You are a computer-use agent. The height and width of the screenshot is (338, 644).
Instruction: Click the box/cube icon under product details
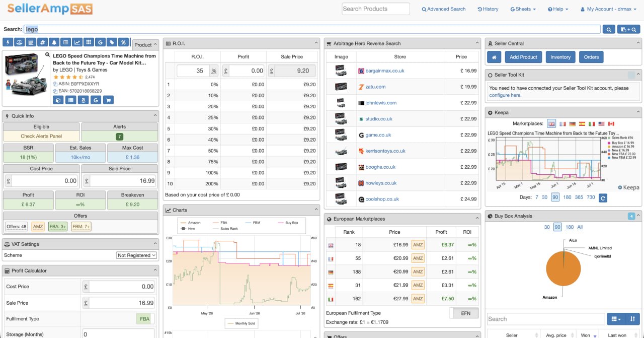click(x=58, y=100)
